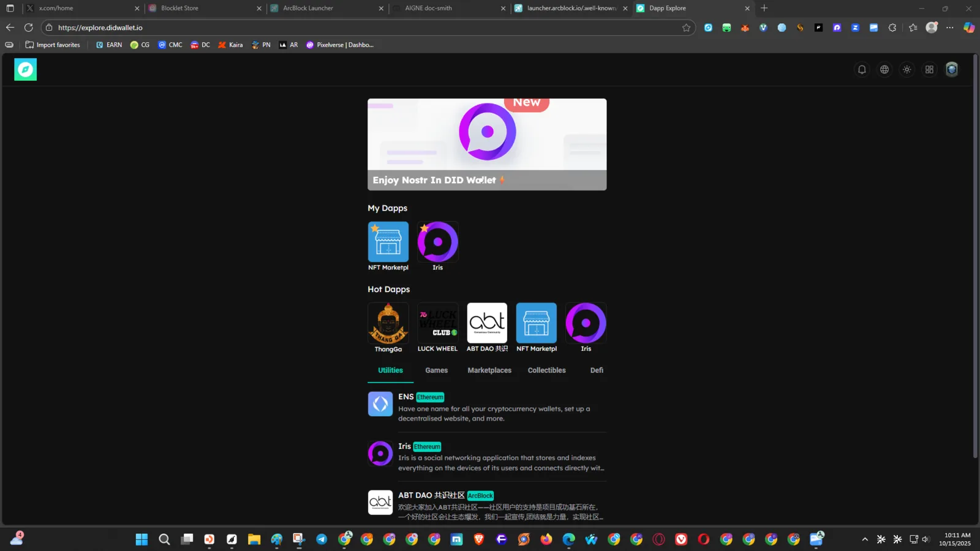
Task: Go back to the previous page
Action: (x=10, y=28)
